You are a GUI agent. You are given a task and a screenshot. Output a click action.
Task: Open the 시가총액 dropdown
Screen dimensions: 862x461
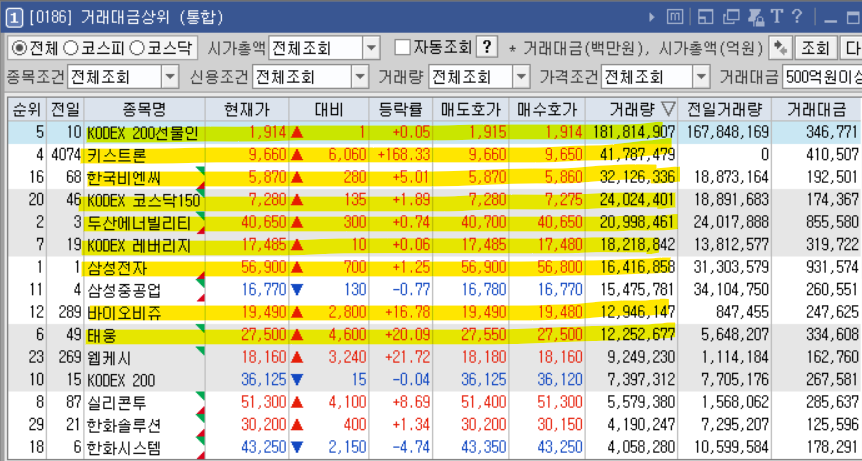coord(372,48)
